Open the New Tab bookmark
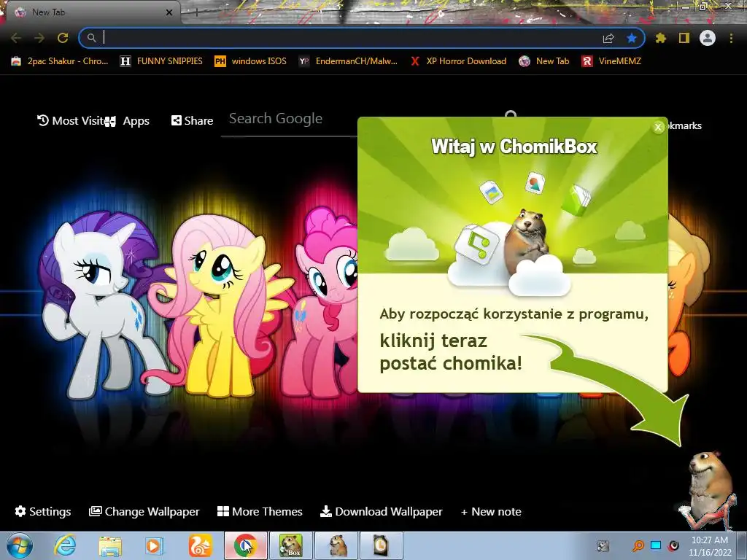This screenshot has width=747, height=560. pos(544,61)
